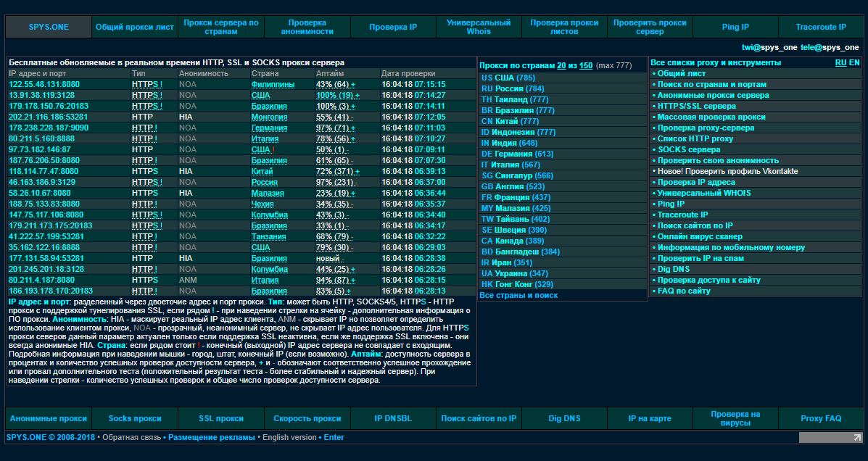Open UA Украина (347) country list
The height and width of the screenshot is (461, 868).
pos(515,274)
